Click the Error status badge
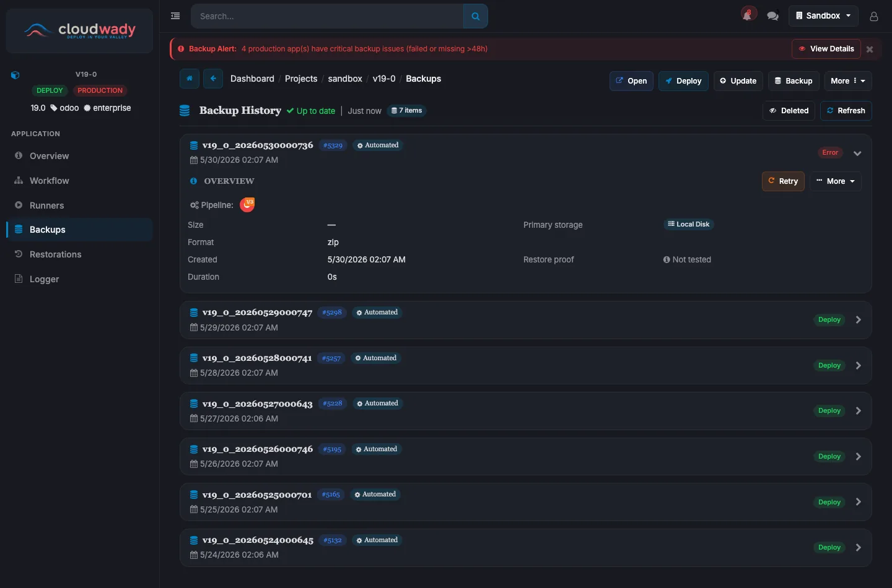892x588 pixels. tap(830, 153)
